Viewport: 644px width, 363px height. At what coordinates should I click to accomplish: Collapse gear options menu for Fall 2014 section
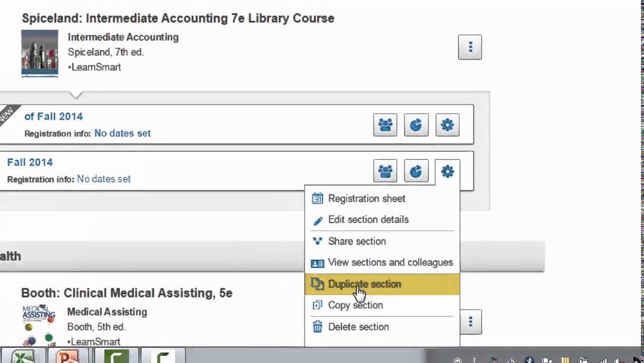(x=447, y=171)
